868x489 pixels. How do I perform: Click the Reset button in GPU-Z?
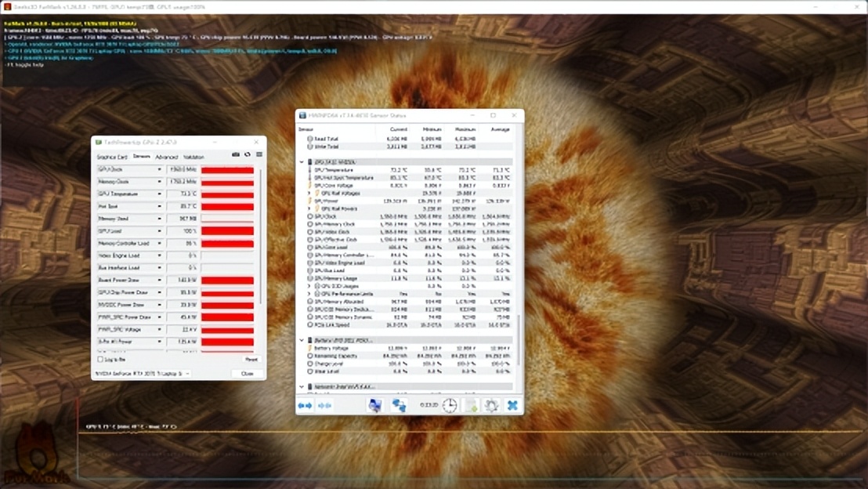[251, 360]
